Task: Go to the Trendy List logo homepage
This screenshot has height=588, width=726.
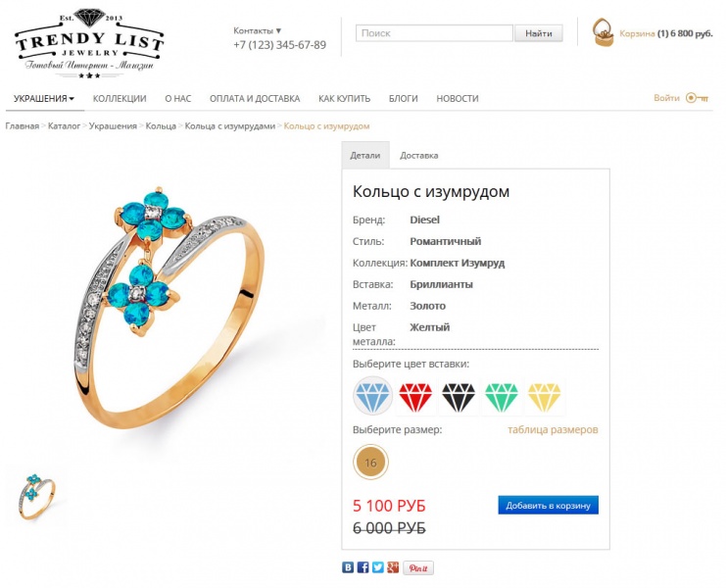Action: tap(89, 43)
